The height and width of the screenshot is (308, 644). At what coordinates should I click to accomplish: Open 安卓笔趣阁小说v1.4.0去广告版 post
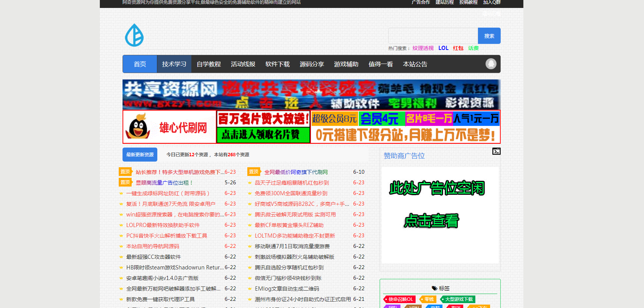click(x=163, y=278)
